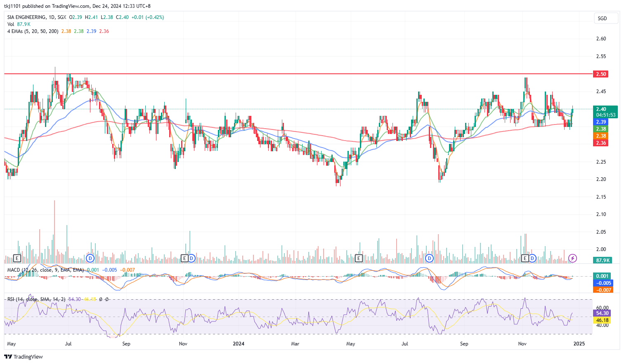Click the 04:51:53 bar countdown label
This screenshot has width=624, height=364.
605,115
